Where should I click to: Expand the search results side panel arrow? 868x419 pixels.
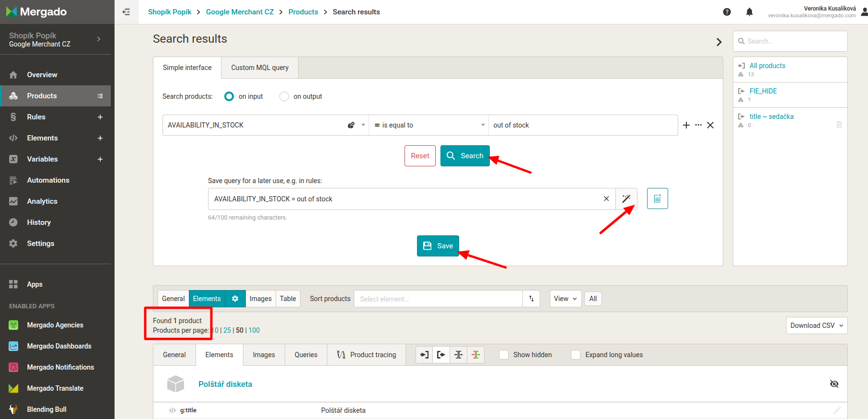(719, 42)
